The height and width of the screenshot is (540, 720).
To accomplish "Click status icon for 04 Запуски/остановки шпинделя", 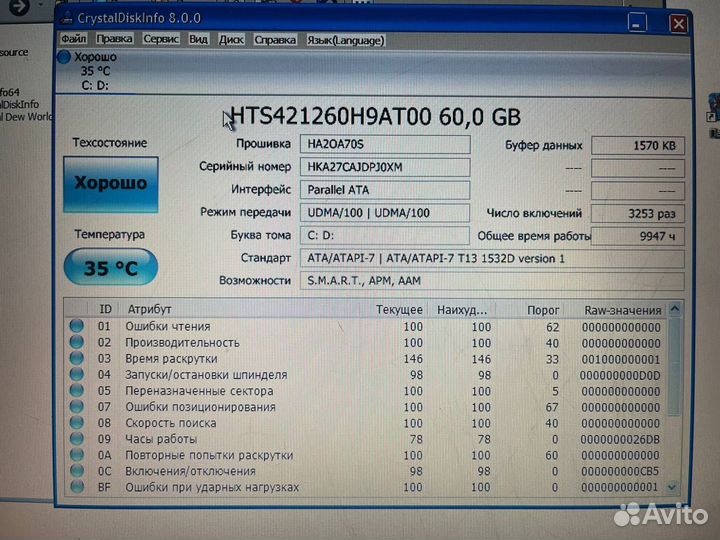I will (77, 374).
